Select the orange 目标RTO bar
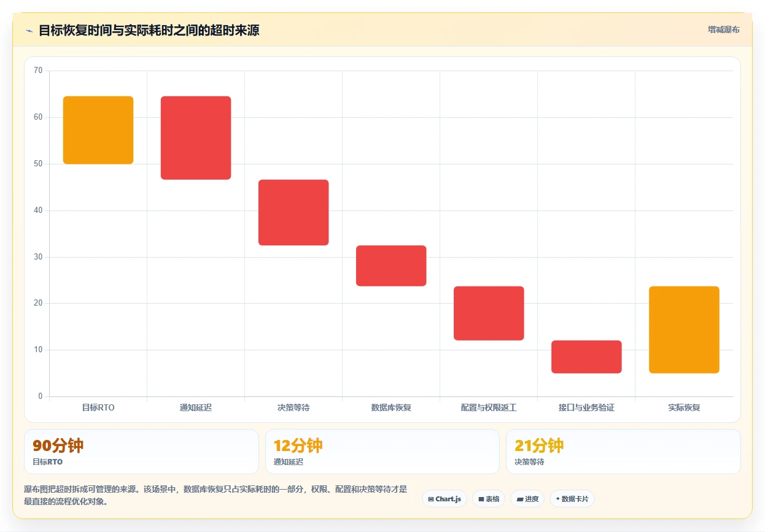 [98, 130]
